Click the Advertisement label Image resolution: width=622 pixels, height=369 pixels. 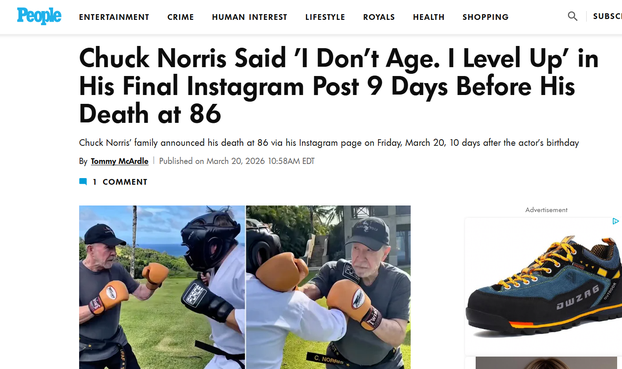pos(546,210)
